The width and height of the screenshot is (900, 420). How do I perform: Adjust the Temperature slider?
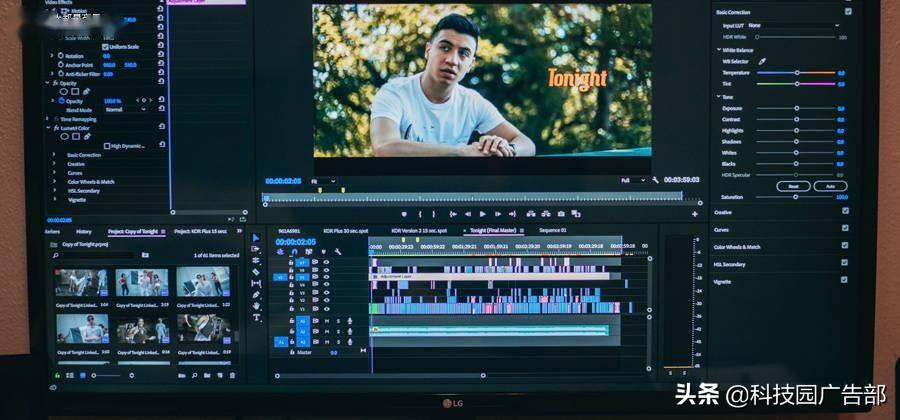797,73
